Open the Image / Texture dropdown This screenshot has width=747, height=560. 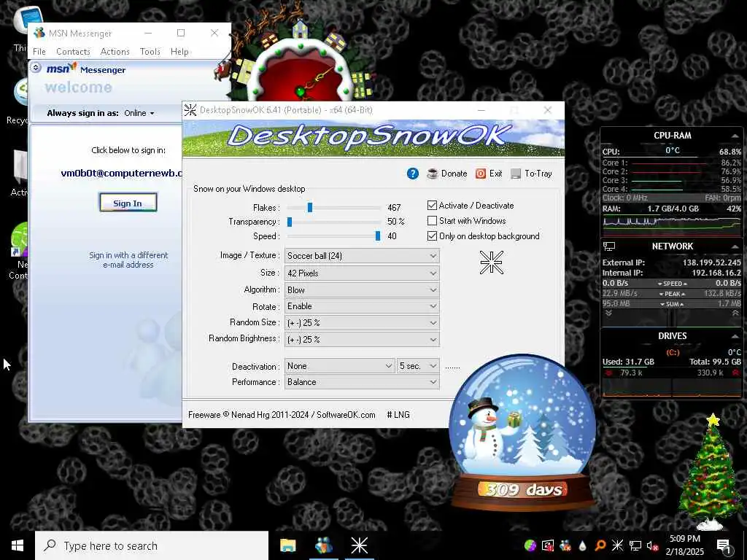pos(362,256)
